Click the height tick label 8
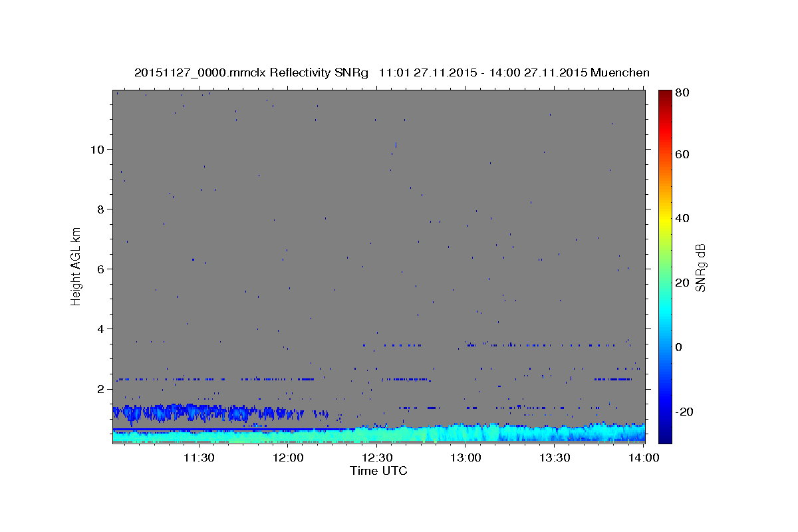 tap(100, 209)
